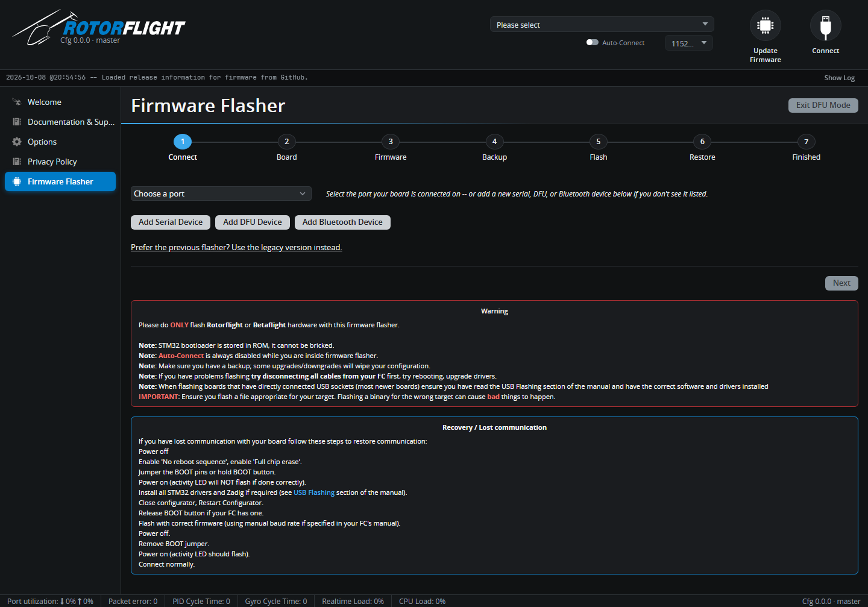Click 'CPU Load: 0%' status entry
This screenshot has width=868, height=607.
(422, 602)
